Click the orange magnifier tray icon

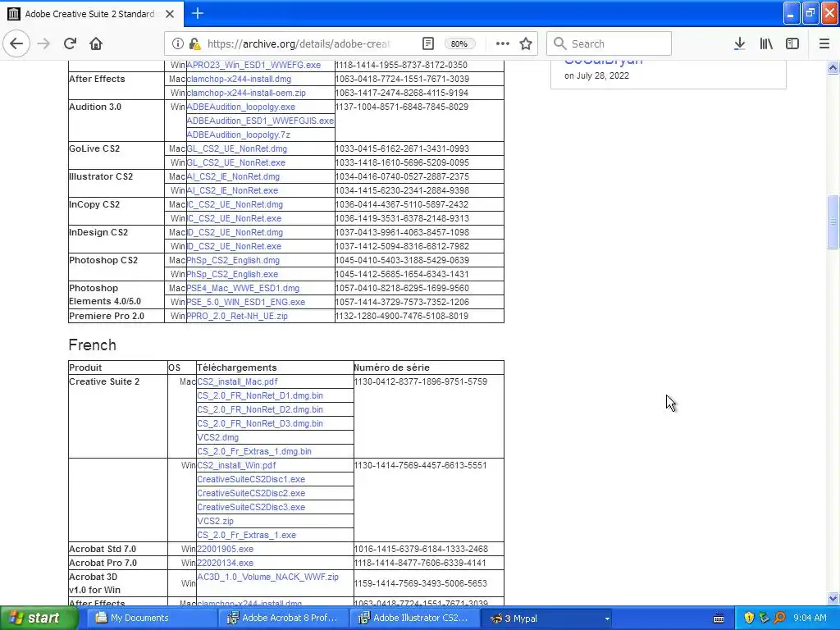coord(779,618)
